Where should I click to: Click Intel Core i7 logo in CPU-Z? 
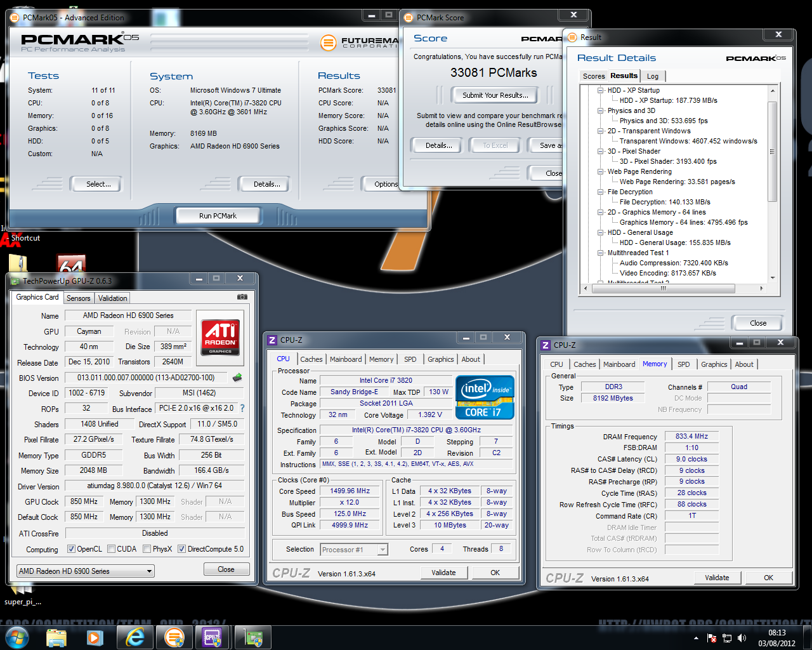[x=485, y=398]
